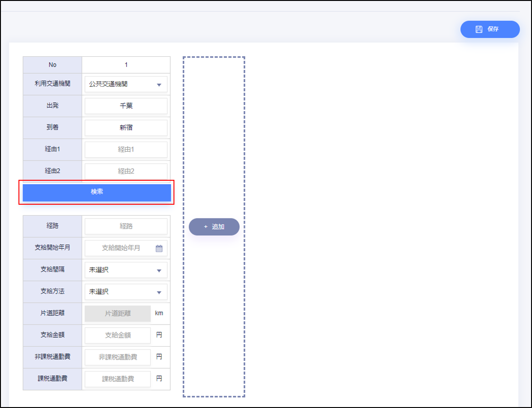Image resolution: width=532 pixels, height=408 pixels.
Task: Click the 非課税通勤費 input field
Action: click(x=118, y=357)
